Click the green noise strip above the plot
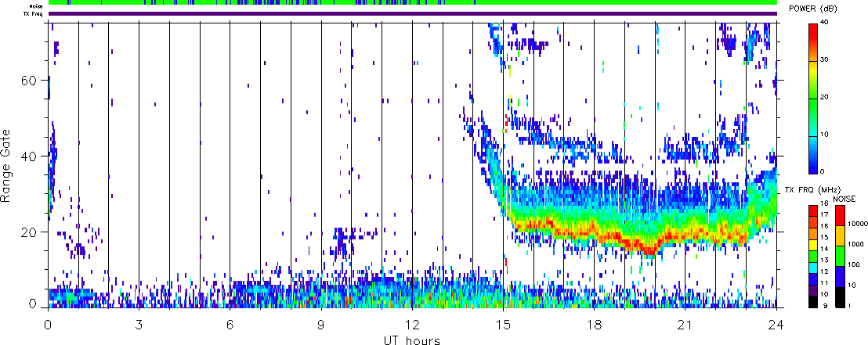 (413, 3)
